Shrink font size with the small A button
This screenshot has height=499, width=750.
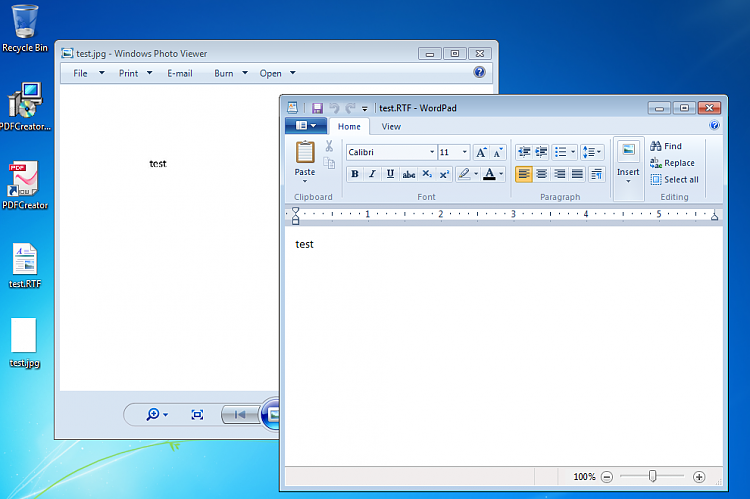click(498, 152)
